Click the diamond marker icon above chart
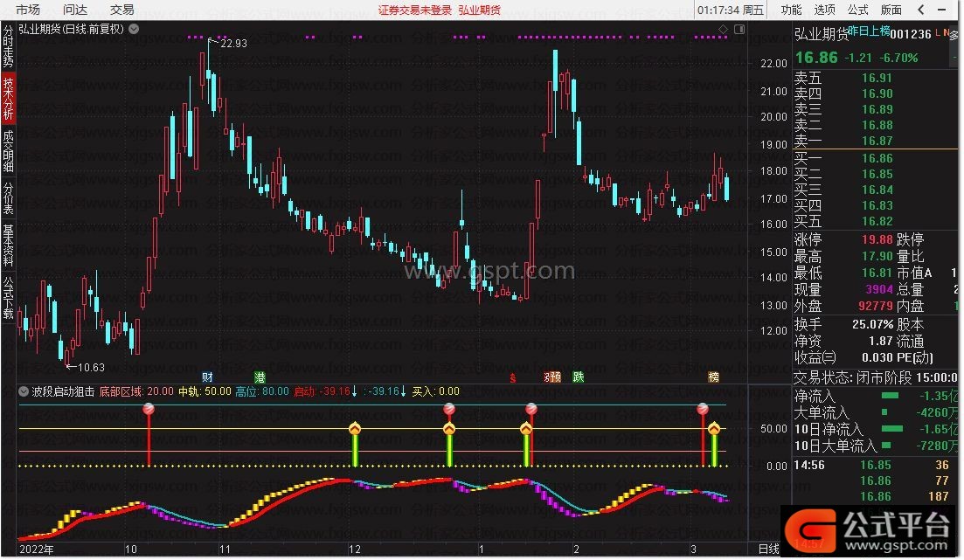964x560 pixels. point(723,29)
